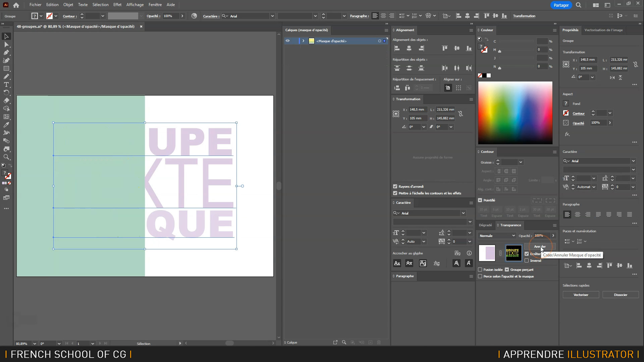The width and height of the screenshot is (644, 362).
Task: Open the search magnifier in title bar
Action: 579,5
